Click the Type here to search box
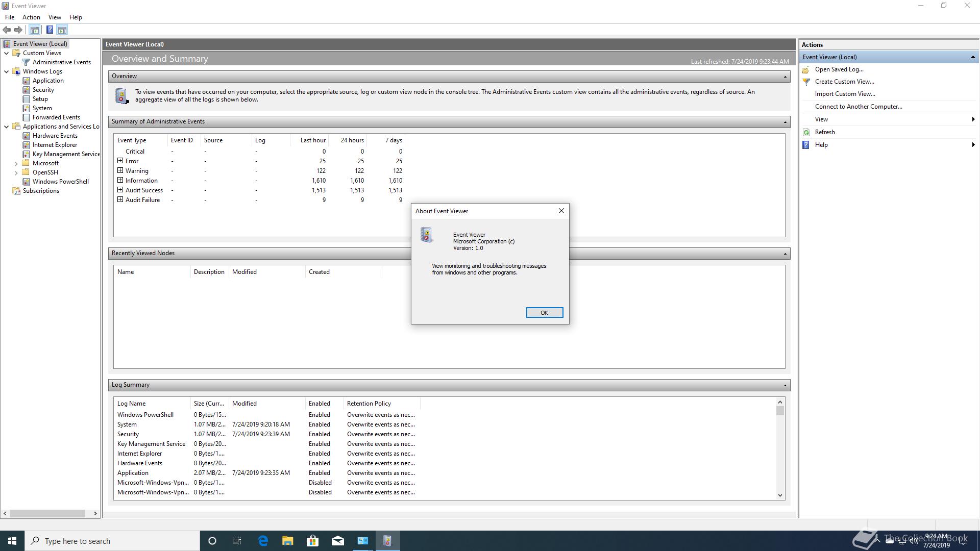Viewport: 980px width, 551px height. click(x=112, y=541)
